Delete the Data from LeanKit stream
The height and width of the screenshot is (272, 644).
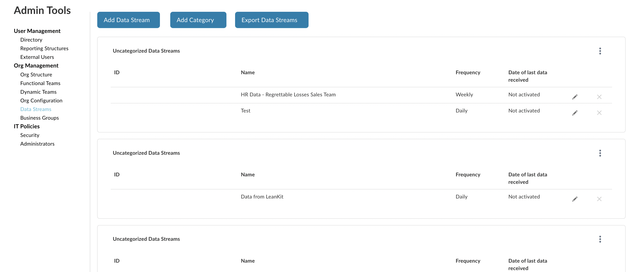[x=599, y=199]
